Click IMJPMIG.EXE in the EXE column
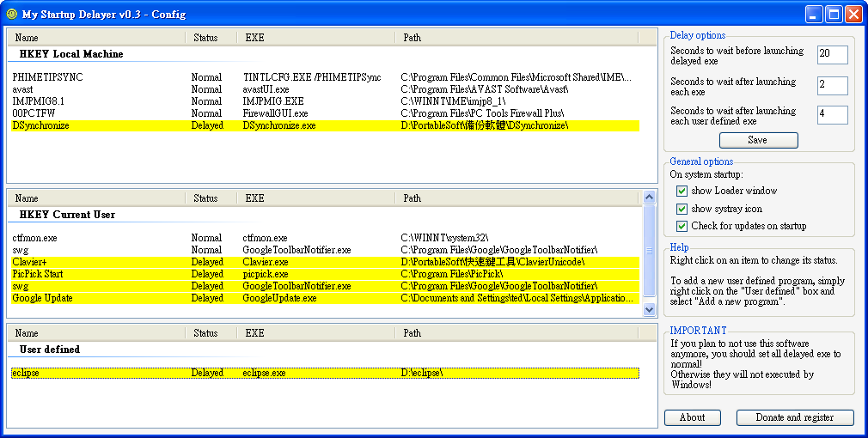868x438 pixels. (x=273, y=101)
